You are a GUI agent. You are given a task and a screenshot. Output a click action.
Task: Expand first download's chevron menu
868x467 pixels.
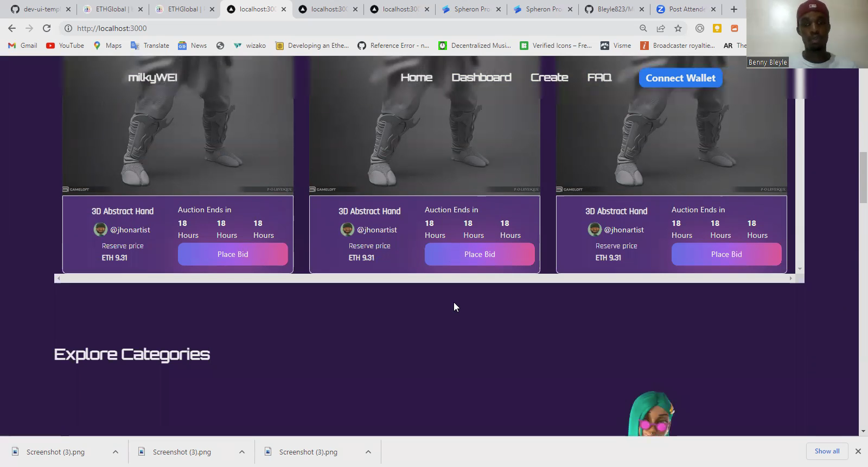(x=116, y=452)
